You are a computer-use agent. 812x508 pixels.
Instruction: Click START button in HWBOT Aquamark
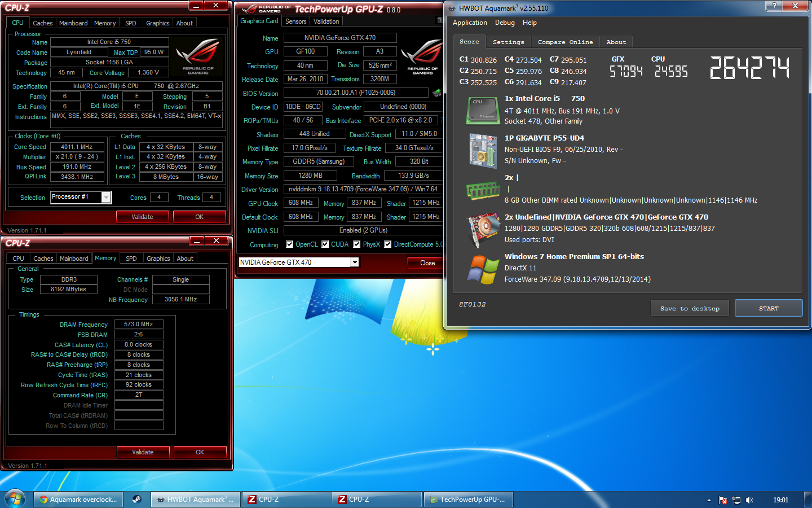769,308
